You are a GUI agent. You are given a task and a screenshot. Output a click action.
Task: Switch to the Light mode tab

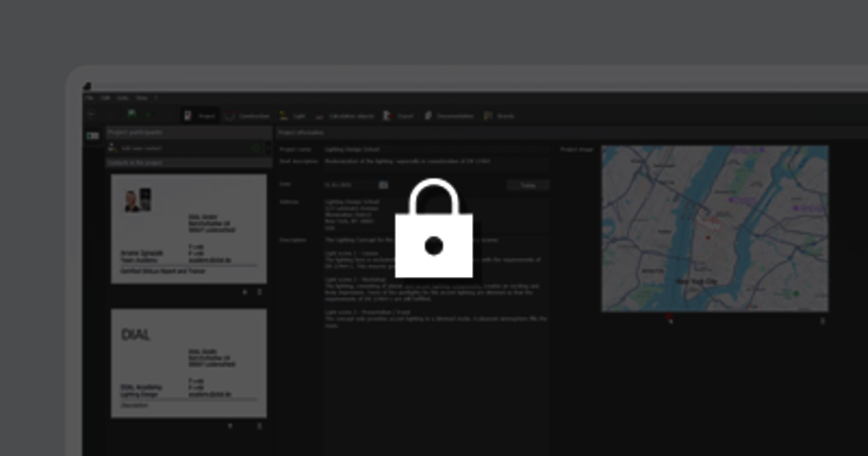[293, 116]
